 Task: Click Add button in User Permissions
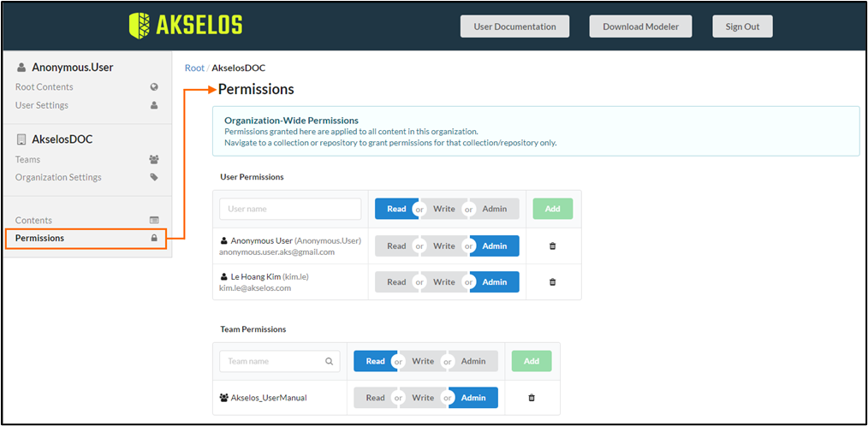click(x=552, y=209)
